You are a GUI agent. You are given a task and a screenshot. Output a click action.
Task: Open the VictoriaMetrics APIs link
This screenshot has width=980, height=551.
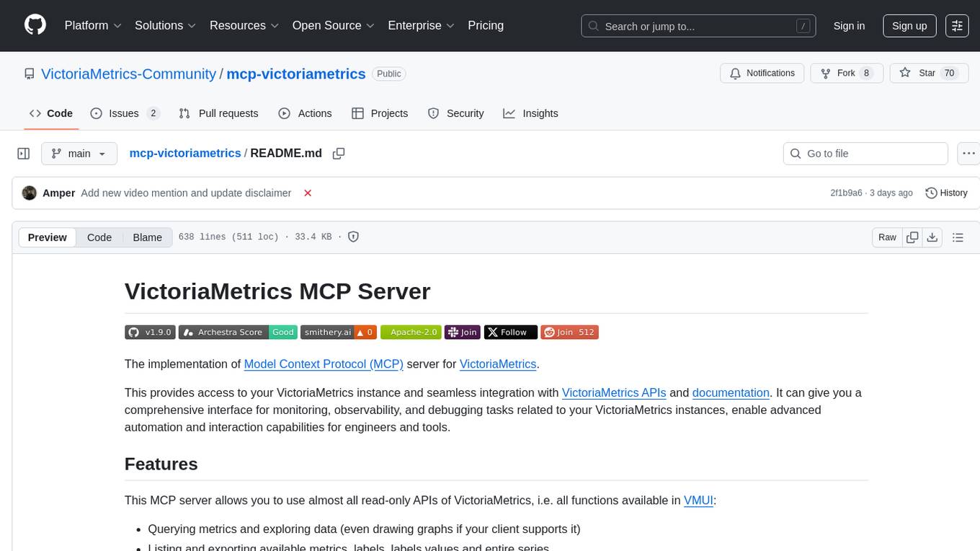614,393
